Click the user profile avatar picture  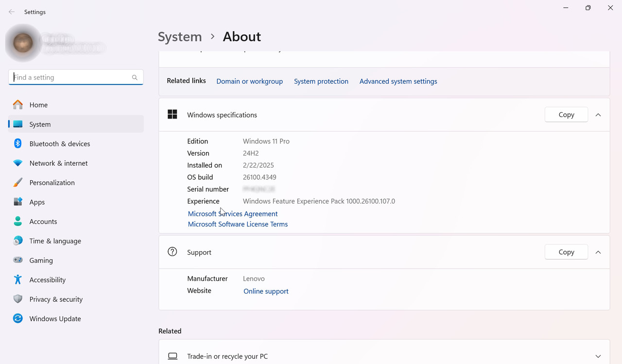pos(23,43)
